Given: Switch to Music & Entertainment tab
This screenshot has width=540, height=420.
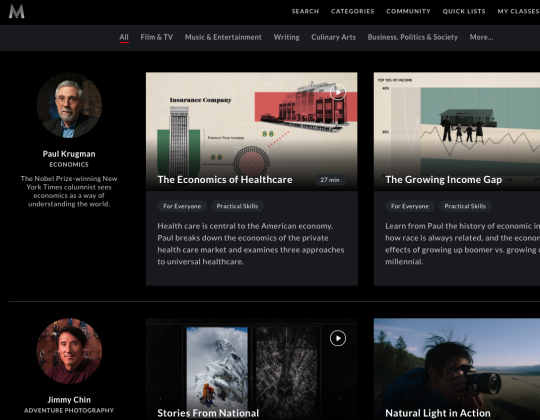Looking at the screenshot, I should coord(223,37).
